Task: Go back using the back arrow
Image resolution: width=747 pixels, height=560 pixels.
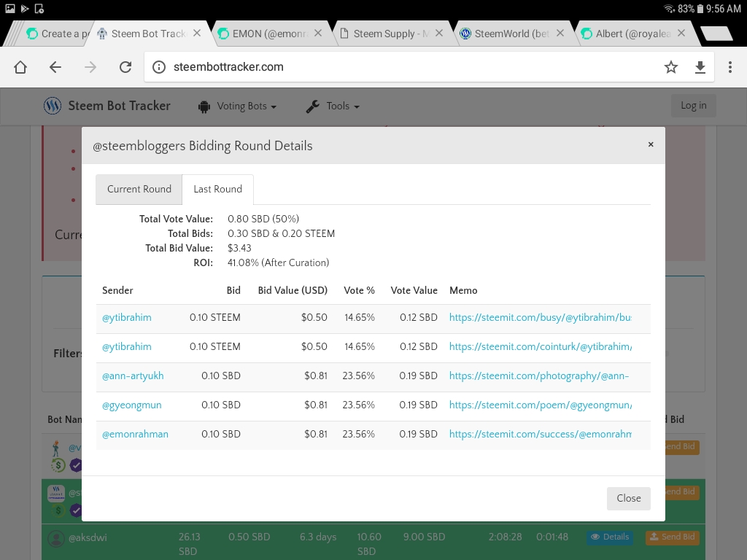Action: coord(55,67)
